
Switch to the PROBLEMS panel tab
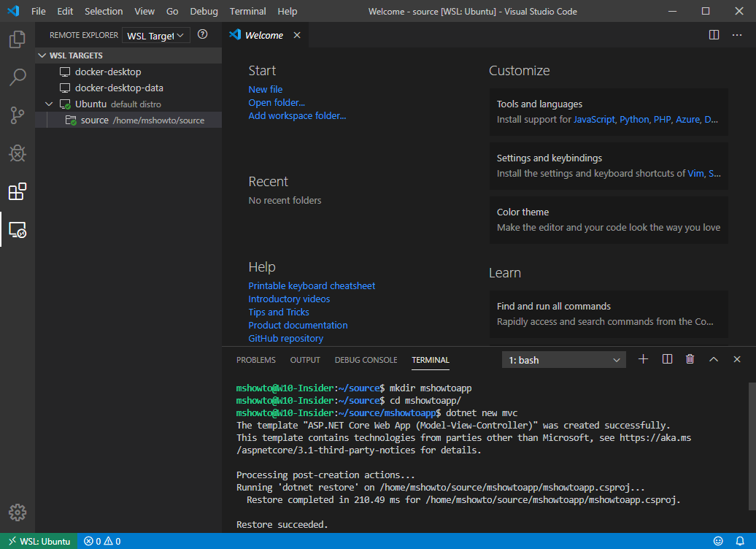[x=256, y=360]
